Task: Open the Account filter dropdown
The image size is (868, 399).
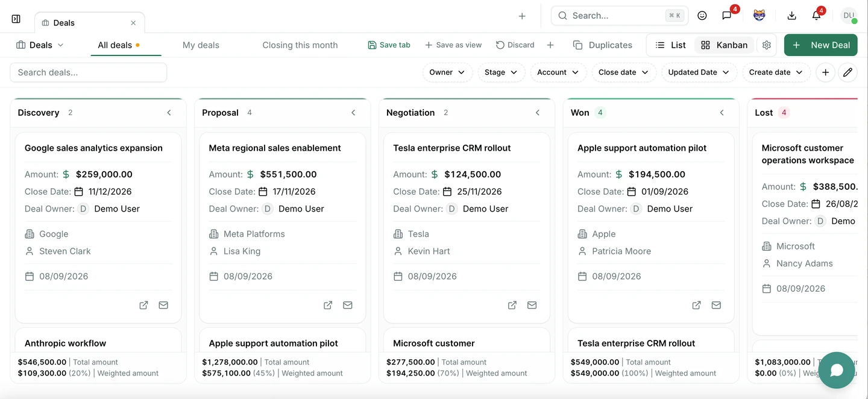Action: click(558, 72)
